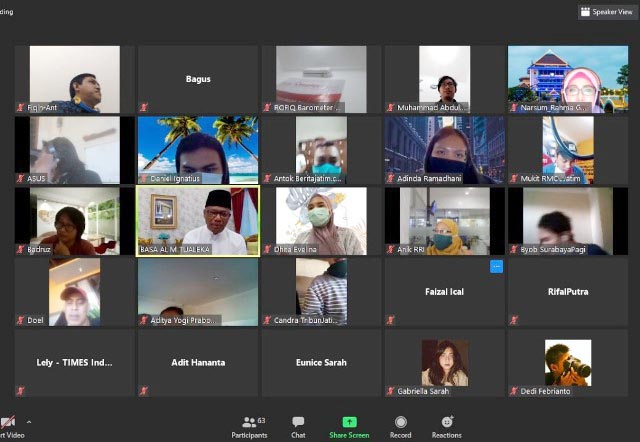Select Ohita Evelina video tile

coord(321,220)
